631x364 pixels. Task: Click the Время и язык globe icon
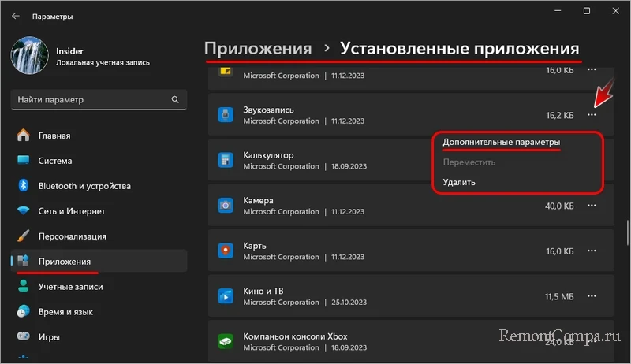(24, 311)
